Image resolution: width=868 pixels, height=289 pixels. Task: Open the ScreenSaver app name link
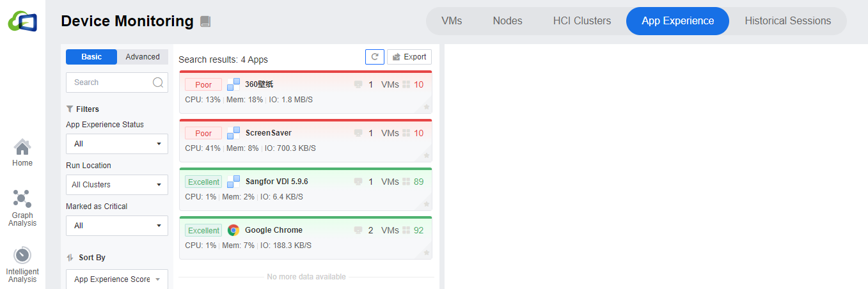(x=269, y=133)
